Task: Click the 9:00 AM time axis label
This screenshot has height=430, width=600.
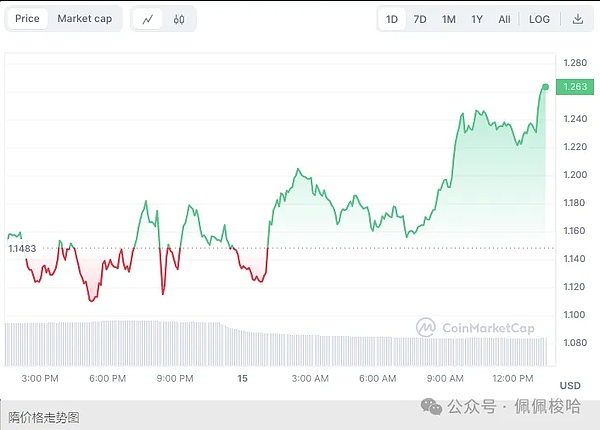Action: click(445, 378)
